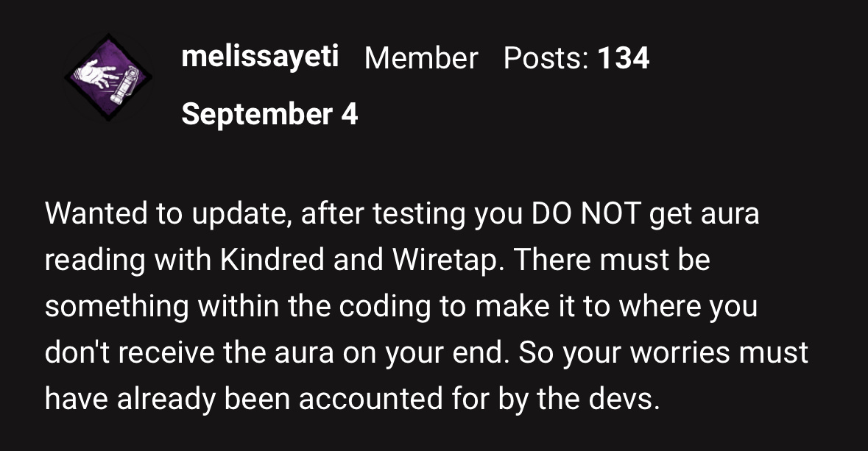Select the Posts: label

546,57
